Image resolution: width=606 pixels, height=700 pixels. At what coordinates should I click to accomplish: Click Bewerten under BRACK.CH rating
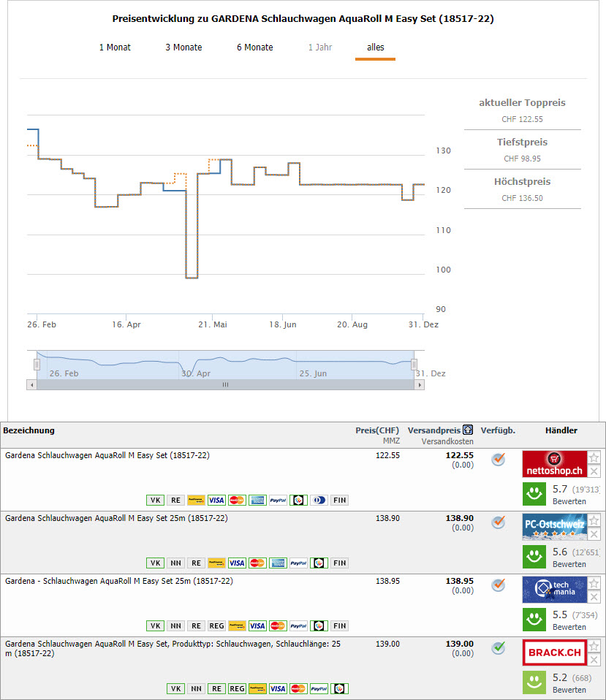tap(569, 690)
